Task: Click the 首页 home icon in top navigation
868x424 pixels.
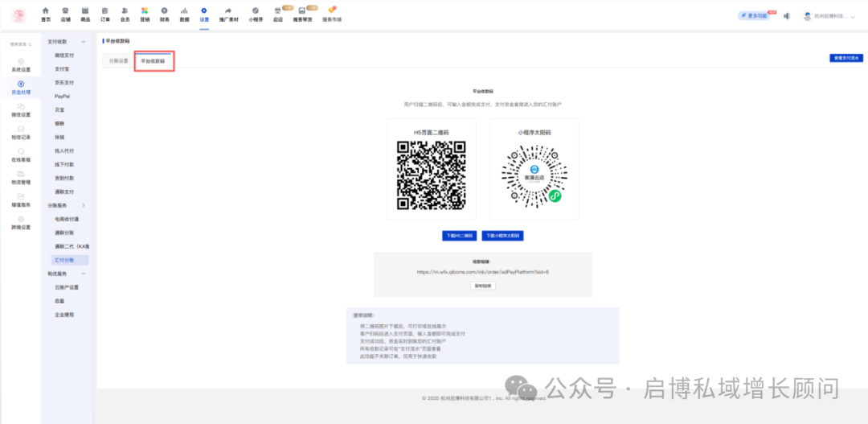Action: click(x=45, y=13)
